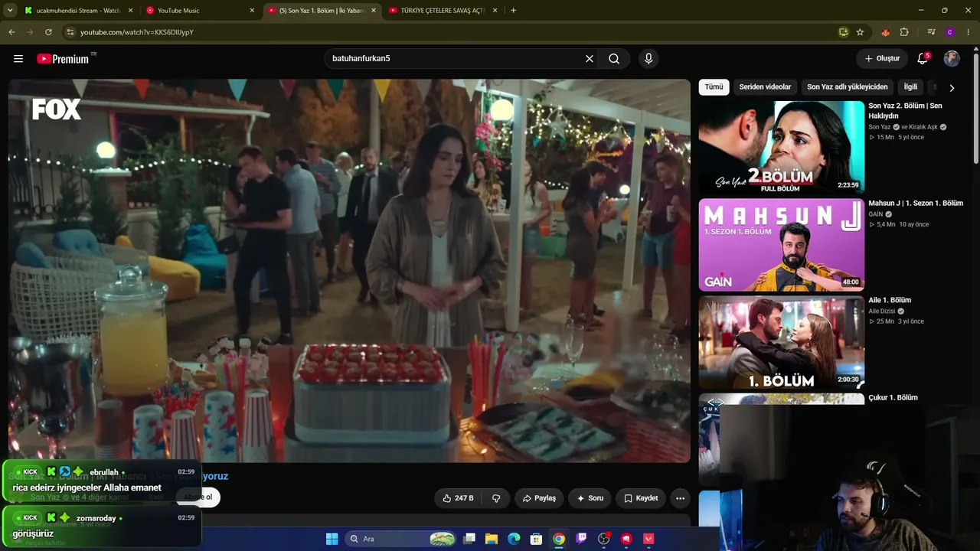Switch to the YouTube Music tab
The width and height of the screenshot is (980, 551).
(199, 11)
